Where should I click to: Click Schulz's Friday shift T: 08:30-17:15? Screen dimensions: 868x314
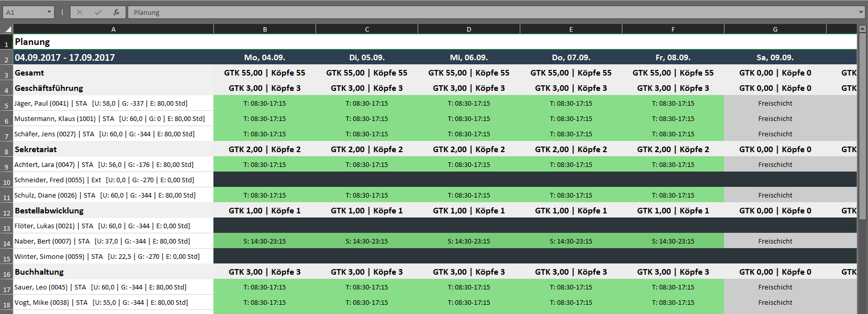673,195
